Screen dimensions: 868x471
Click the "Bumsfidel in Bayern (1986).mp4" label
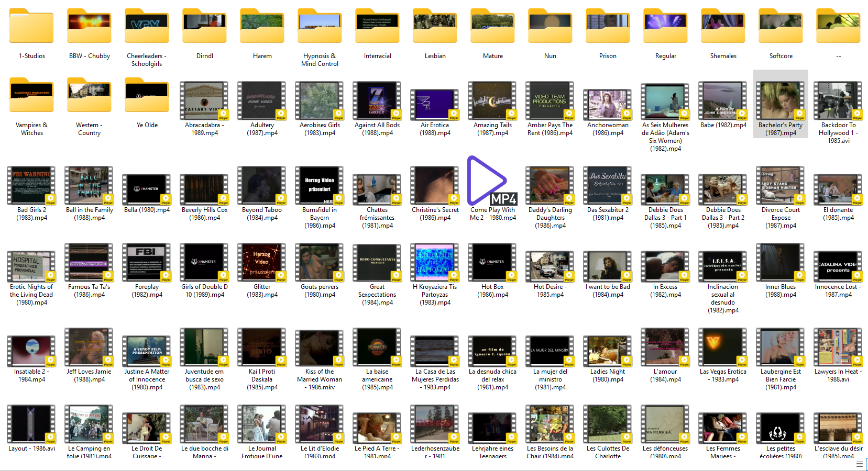[320, 218]
